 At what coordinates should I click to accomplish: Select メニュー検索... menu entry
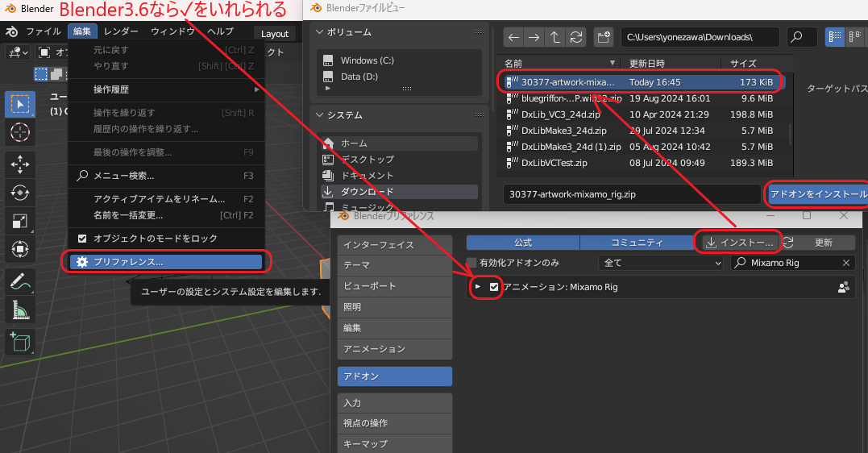(x=166, y=176)
